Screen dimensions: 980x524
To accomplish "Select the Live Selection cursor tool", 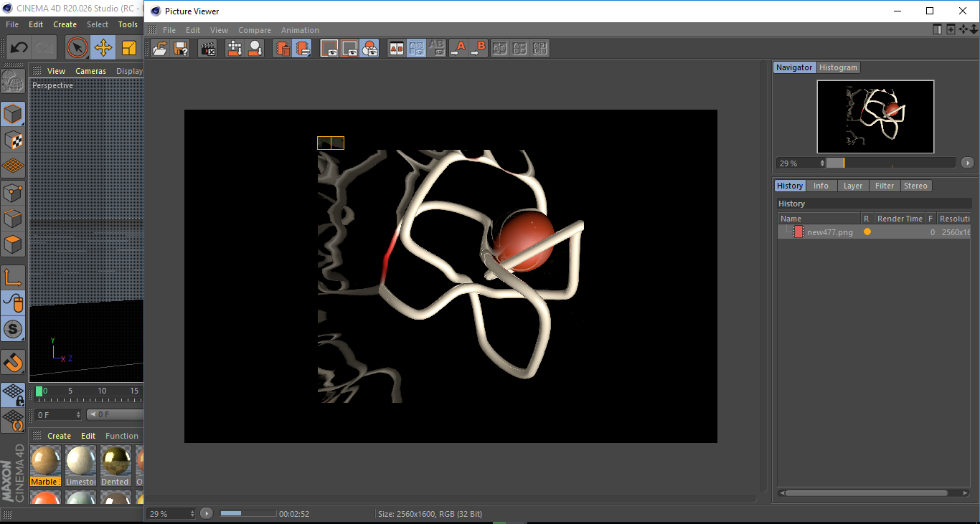I will point(77,48).
